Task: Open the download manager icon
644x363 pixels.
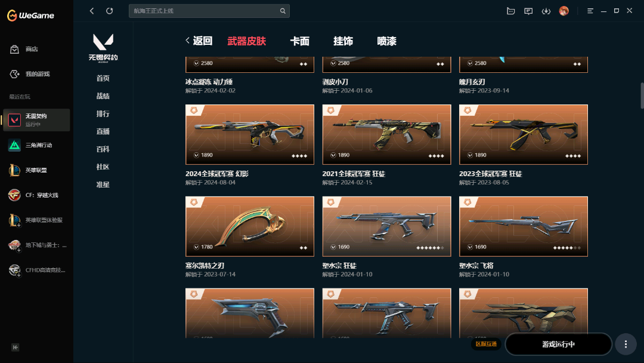Action: click(546, 11)
